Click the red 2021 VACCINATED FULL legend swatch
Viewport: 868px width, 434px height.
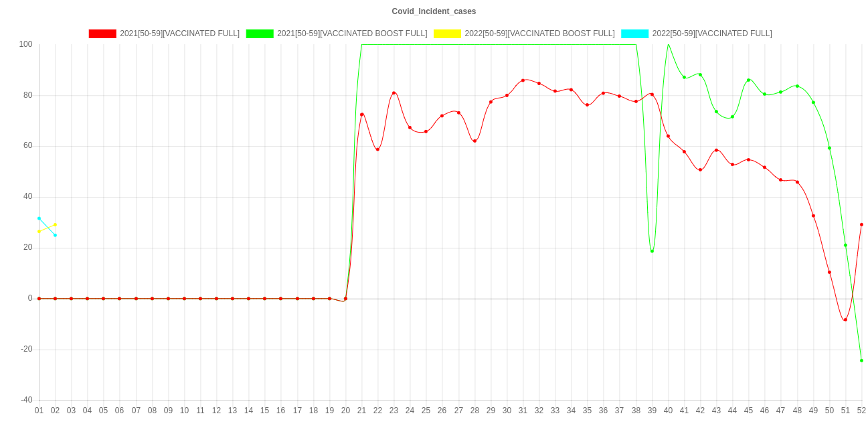pos(102,33)
